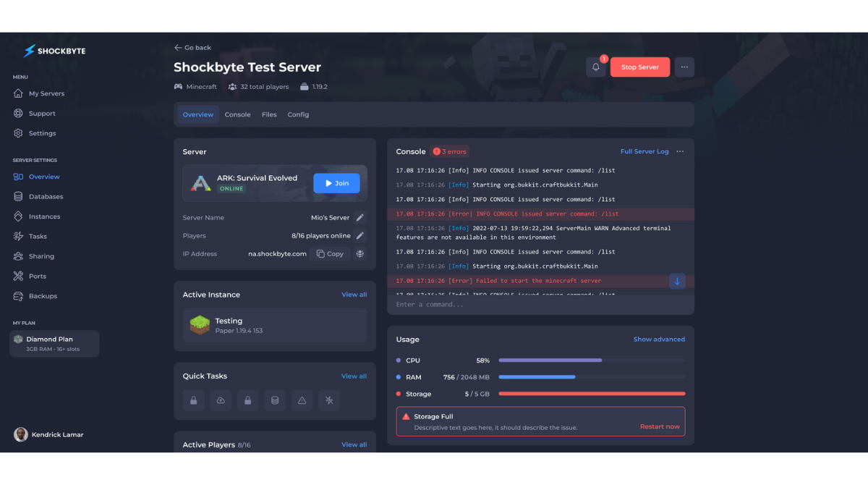Click Show advanced in Usage
The image size is (868, 485).
click(x=659, y=339)
